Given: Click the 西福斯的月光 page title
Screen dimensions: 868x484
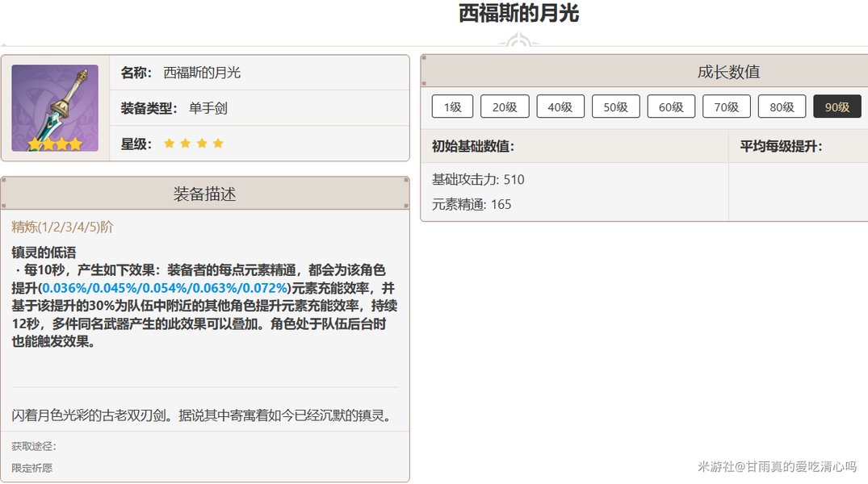Looking at the screenshot, I should click(x=518, y=14).
